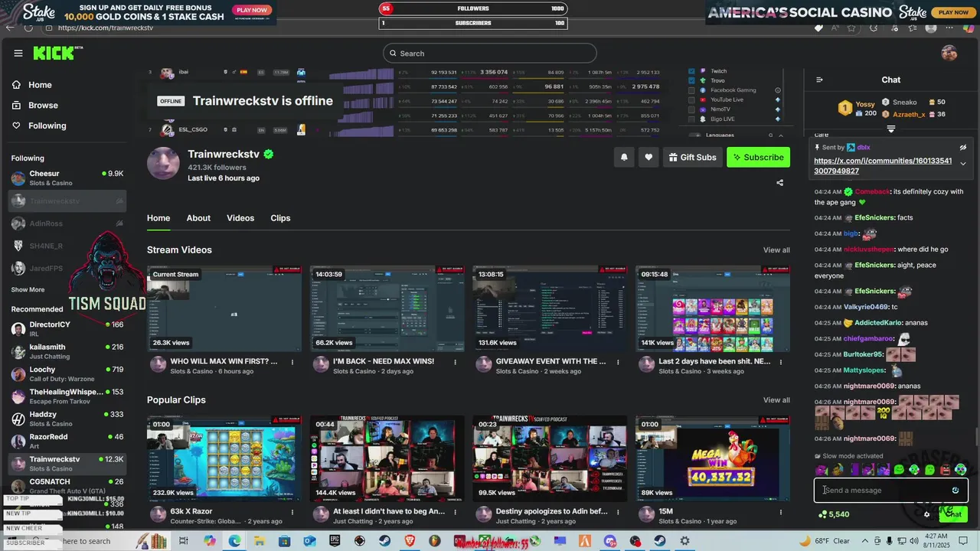Click View all for Stream Videos
The image size is (980, 551).
pos(776,250)
